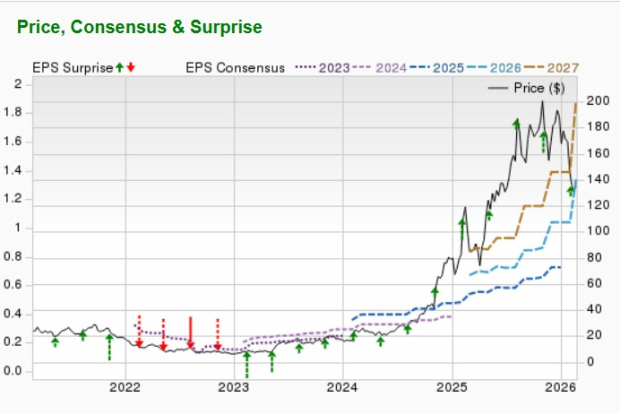Click the 2026 label on the time axis

[x=561, y=388]
